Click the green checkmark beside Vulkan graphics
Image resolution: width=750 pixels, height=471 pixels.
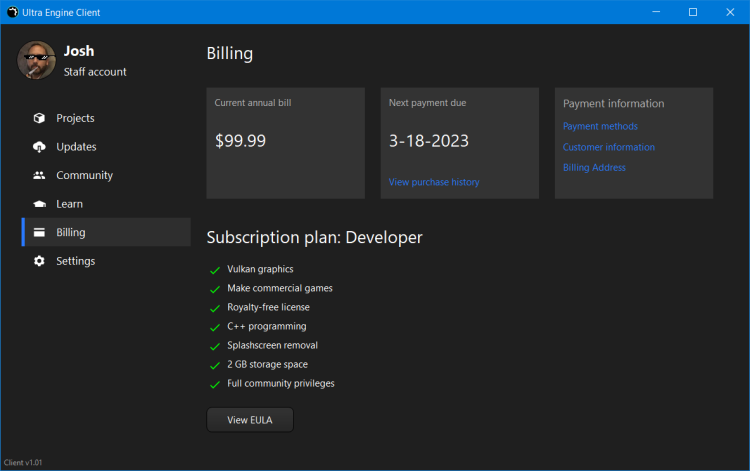coord(214,270)
